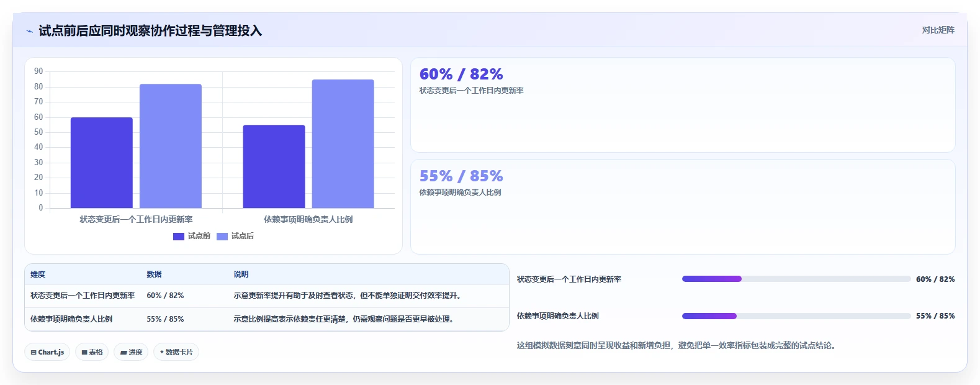Screen dimensions: 980x385
Task: Click the progress label 依赖事项明确负责人比例
Action: (x=558, y=316)
